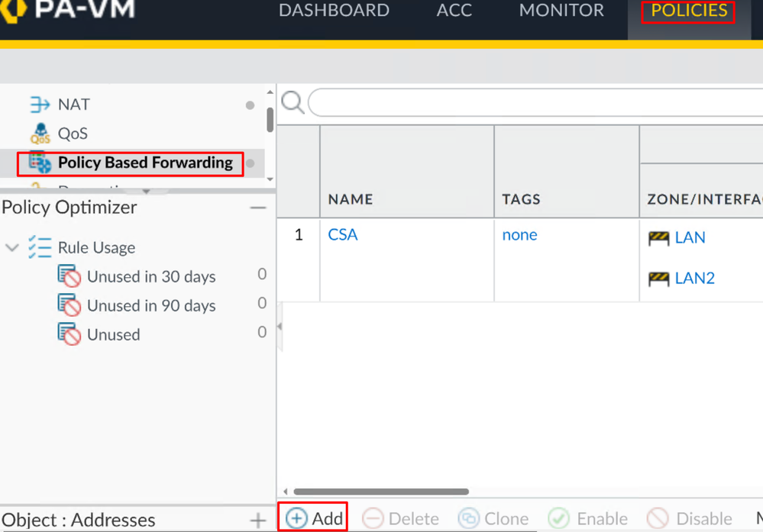763x532 pixels.
Task: Open the CSA rule
Action: (x=343, y=235)
